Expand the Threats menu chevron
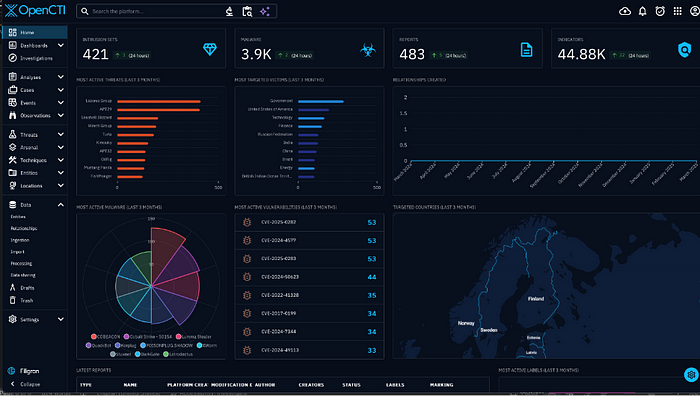700x396 pixels. click(61, 134)
